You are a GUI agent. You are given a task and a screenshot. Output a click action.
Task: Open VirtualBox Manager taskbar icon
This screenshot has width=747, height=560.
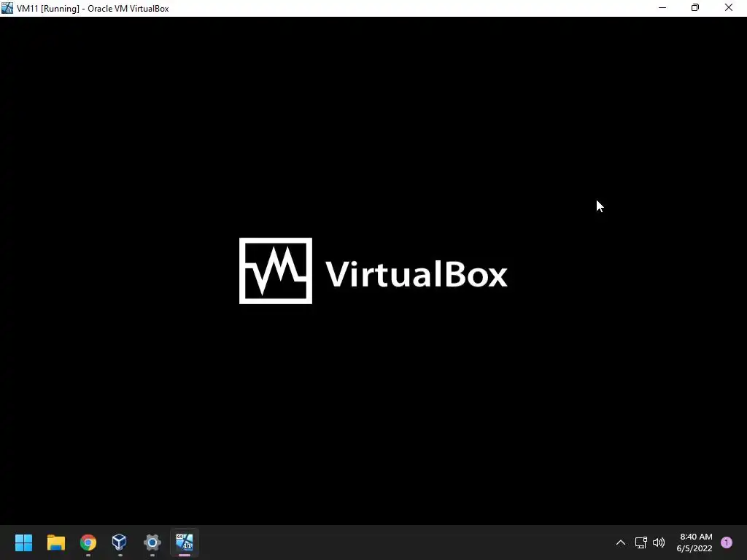click(120, 542)
